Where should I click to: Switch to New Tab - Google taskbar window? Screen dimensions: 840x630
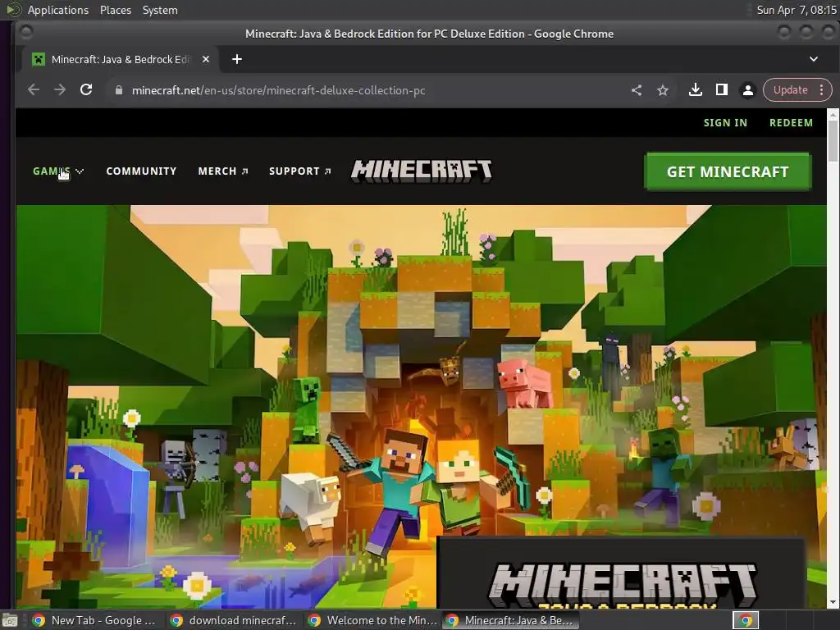(94, 620)
